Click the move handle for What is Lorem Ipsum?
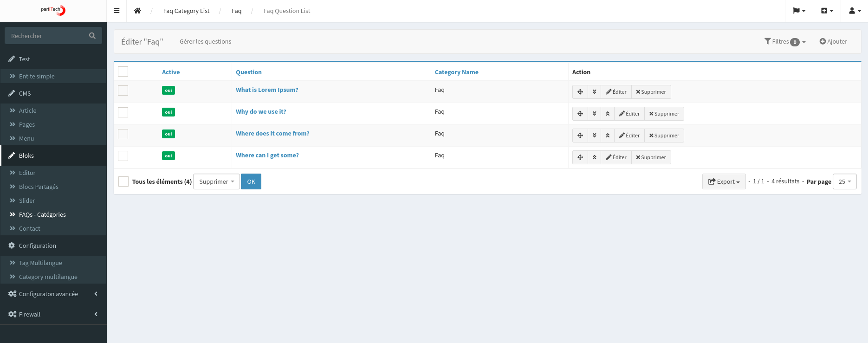Screen dimensions: 868x343 tap(580, 92)
